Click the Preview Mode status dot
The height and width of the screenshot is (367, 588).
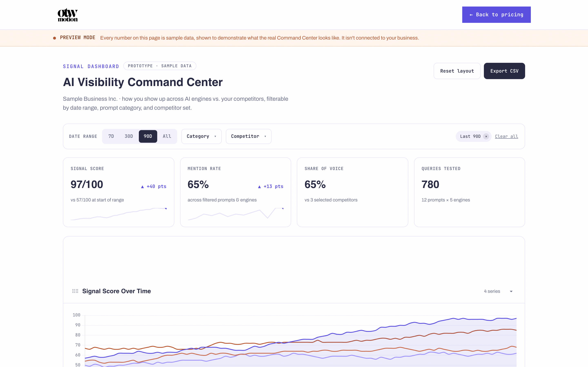pyautogui.click(x=55, y=38)
